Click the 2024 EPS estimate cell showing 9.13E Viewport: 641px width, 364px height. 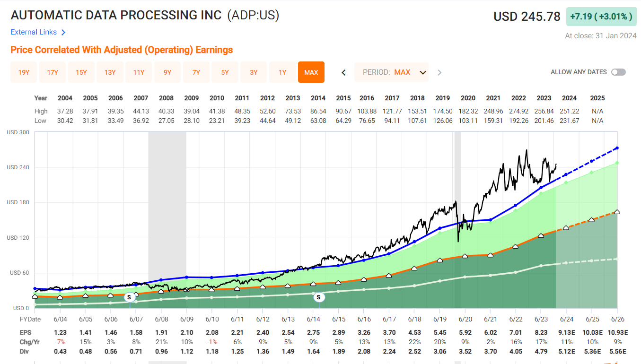point(566,332)
